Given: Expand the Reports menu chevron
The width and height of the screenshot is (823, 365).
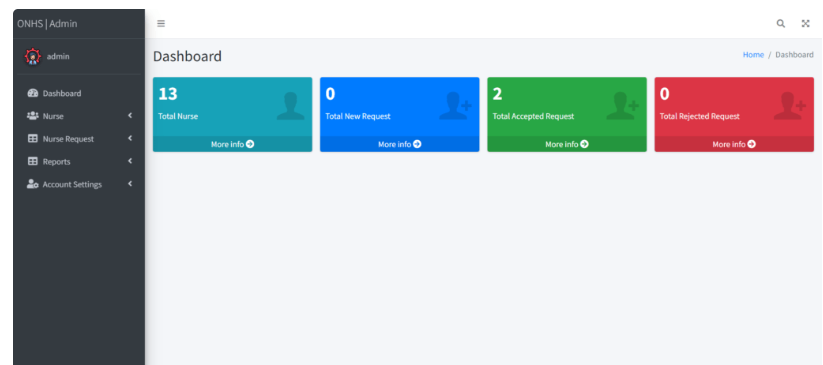Looking at the screenshot, I should coord(130,161).
